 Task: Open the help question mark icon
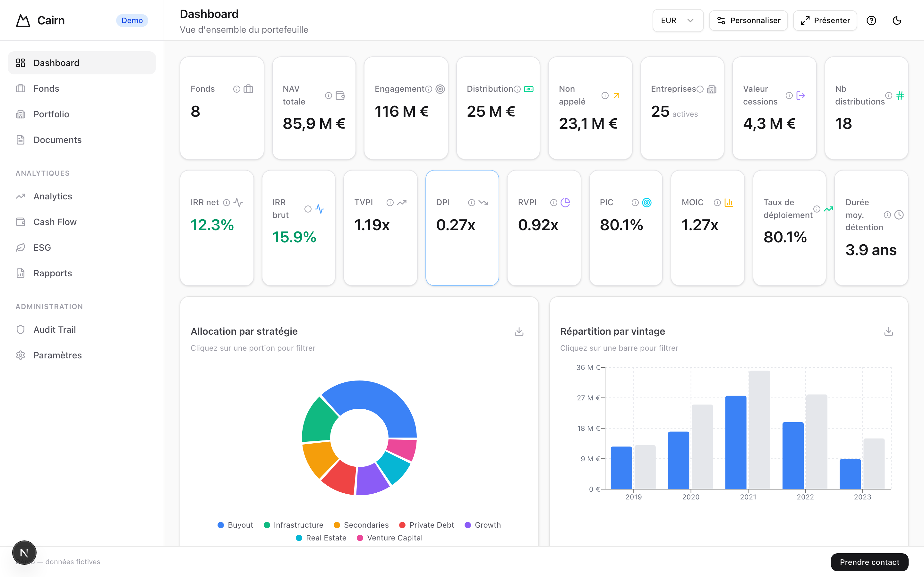pos(871,21)
